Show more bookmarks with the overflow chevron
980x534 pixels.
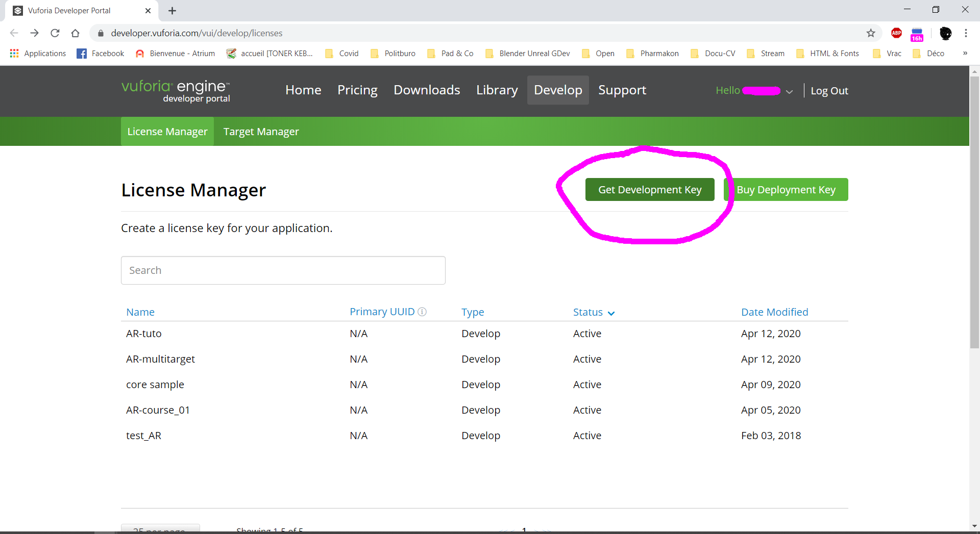(965, 54)
